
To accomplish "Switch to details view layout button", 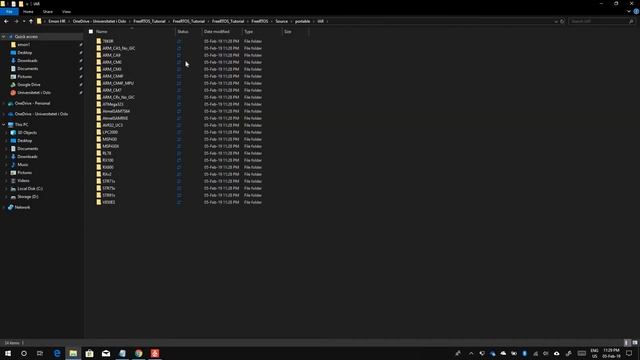I will pos(627,343).
